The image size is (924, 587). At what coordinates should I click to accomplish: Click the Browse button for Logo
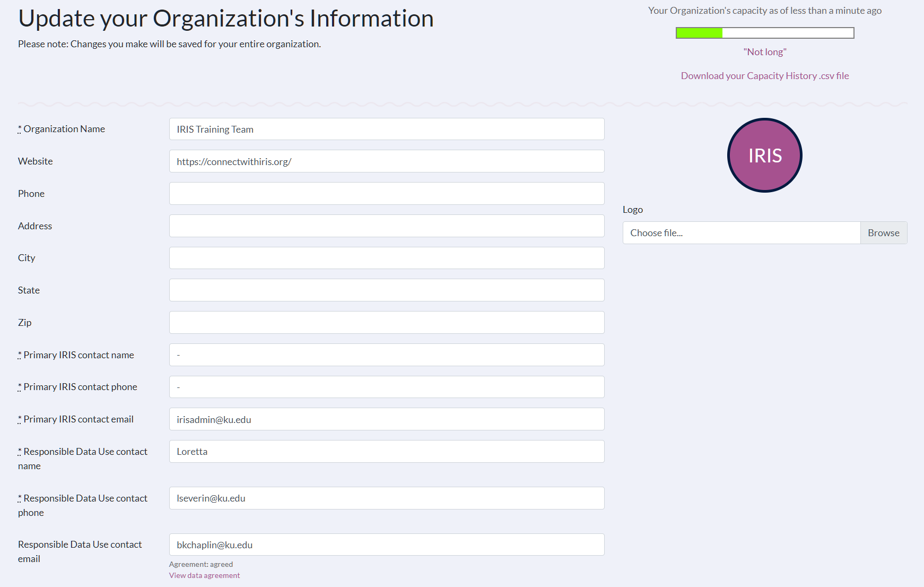[883, 233]
